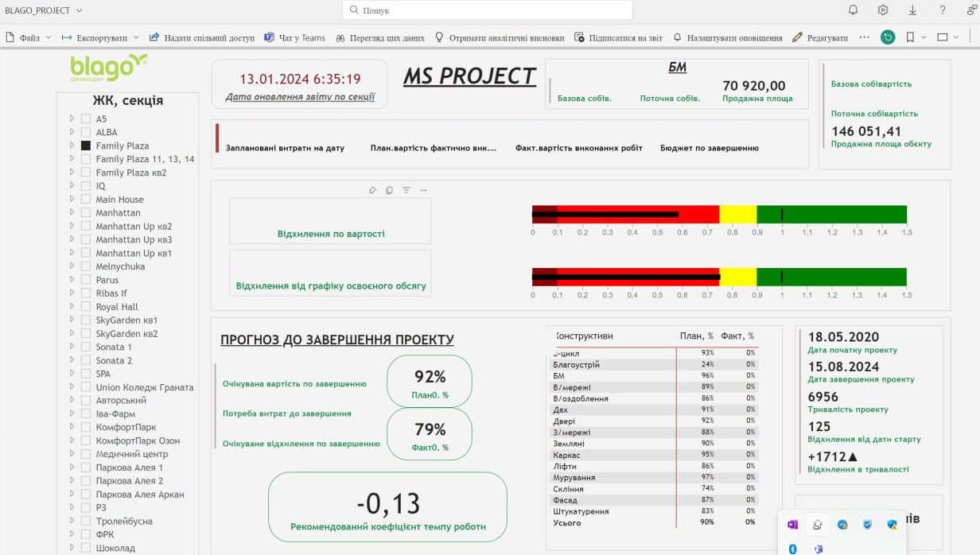Select the Main House checkbox
Screen dimensions: 980x555
click(x=86, y=200)
